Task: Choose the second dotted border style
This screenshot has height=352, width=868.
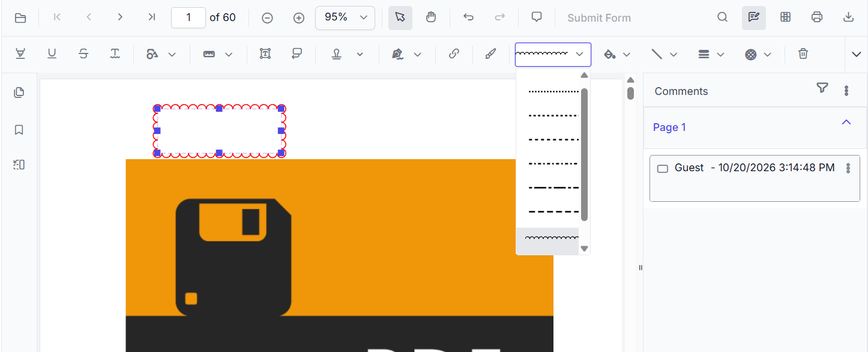Action: [547, 115]
